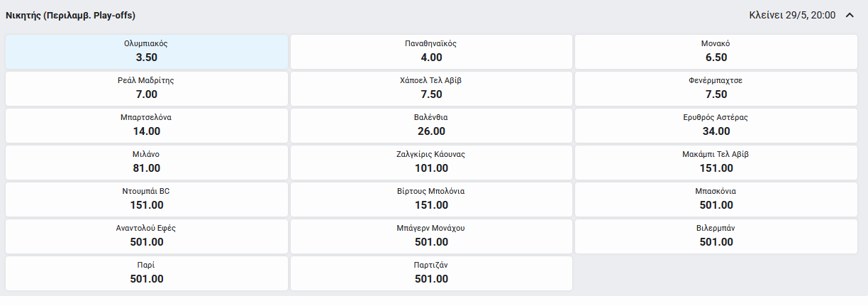The height and width of the screenshot is (306, 868).
Task: Pick Βίρτους Μπολόνια at 151.00
Action: click(x=431, y=199)
